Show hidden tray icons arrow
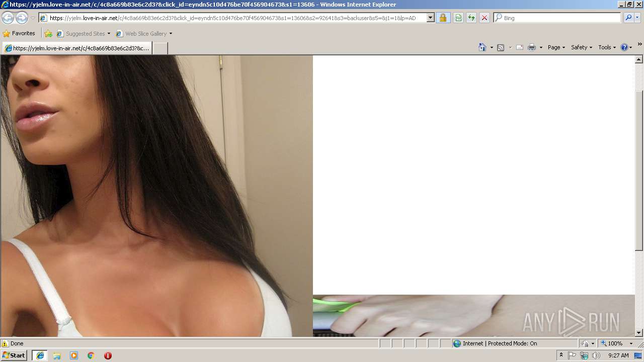This screenshot has height=362, width=644. click(561, 355)
